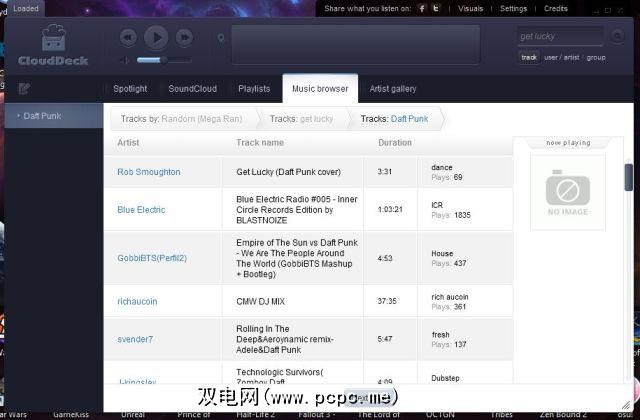Screen dimensions: 640x420
Task: Select track Empire of The Sun vs Daft Punk
Action: 297,258
